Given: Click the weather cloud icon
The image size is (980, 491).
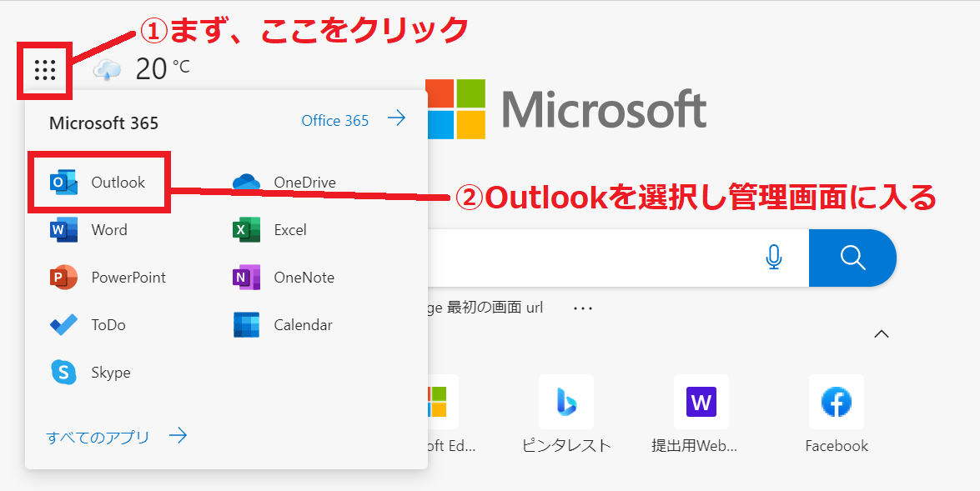Looking at the screenshot, I should [x=108, y=69].
